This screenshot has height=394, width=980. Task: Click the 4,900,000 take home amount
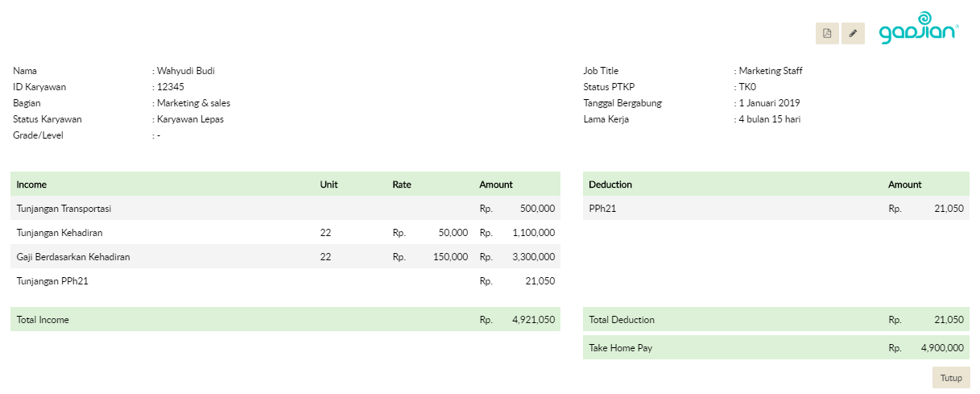[x=941, y=348]
